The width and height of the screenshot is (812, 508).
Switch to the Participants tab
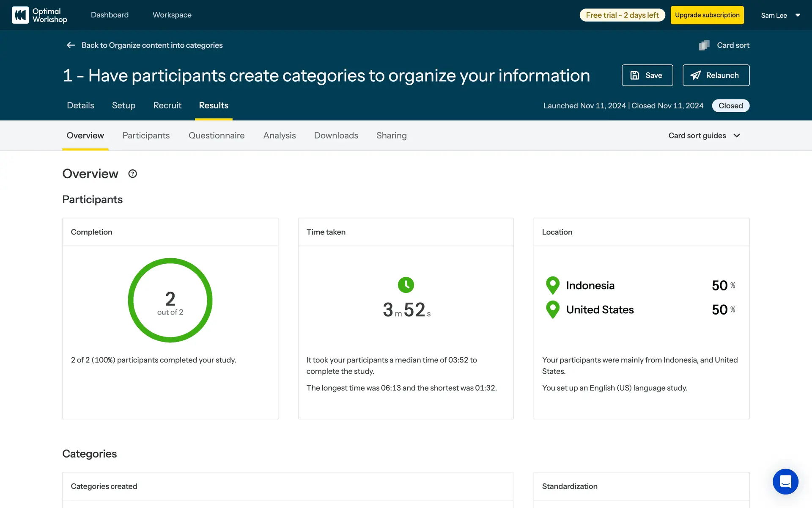[146, 135]
